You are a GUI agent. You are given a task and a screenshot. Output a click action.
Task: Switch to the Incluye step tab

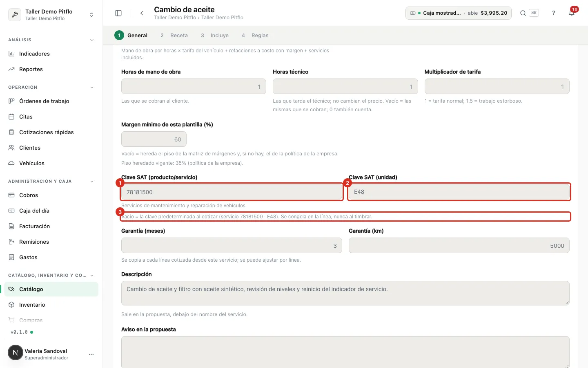pos(214,36)
